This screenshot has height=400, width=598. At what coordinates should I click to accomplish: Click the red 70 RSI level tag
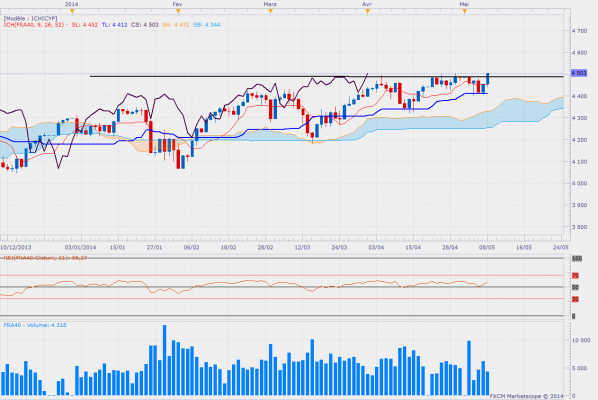click(575, 275)
